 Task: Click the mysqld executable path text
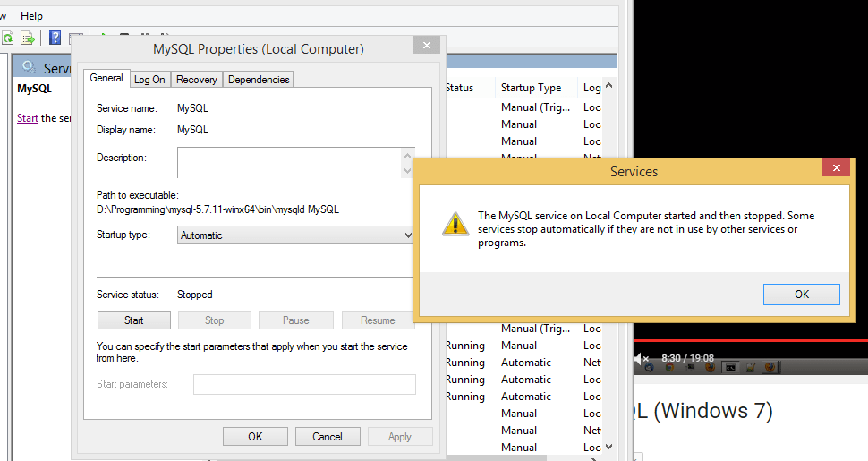point(217,209)
